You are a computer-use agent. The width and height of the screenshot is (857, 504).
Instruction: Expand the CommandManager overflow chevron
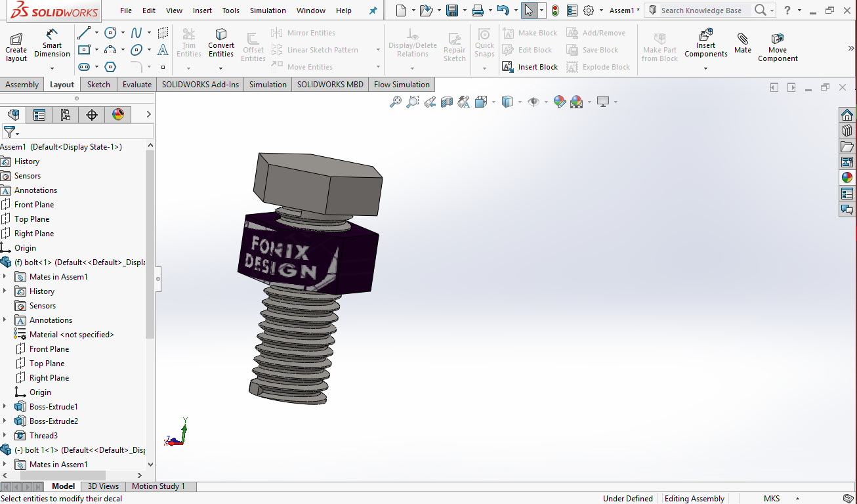coord(850,49)
